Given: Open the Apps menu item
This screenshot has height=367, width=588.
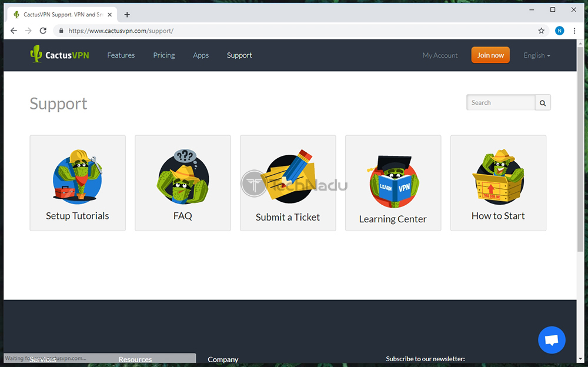Looking at the screenshot, I should [201, 55].
